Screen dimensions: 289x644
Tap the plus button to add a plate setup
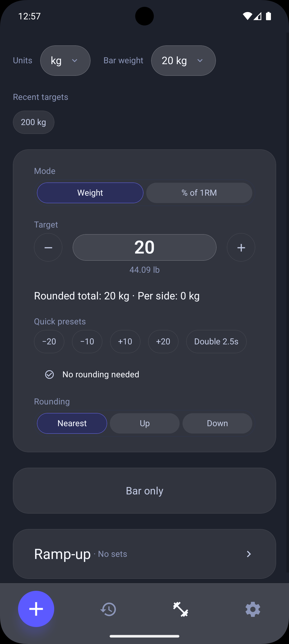(x=36, y=609)
